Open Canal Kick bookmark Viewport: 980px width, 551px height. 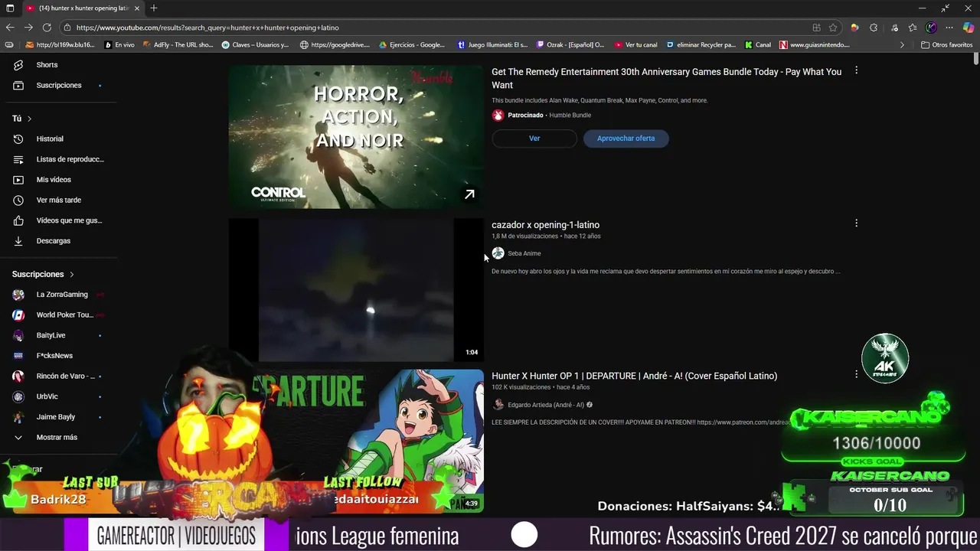pyautogui.click(x=758, y=45)
